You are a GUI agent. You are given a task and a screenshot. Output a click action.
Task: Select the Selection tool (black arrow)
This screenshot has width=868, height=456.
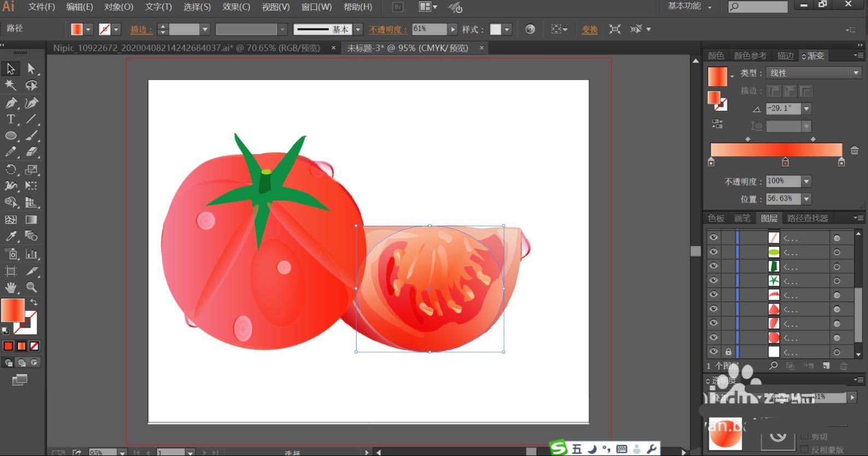[10, 68]
